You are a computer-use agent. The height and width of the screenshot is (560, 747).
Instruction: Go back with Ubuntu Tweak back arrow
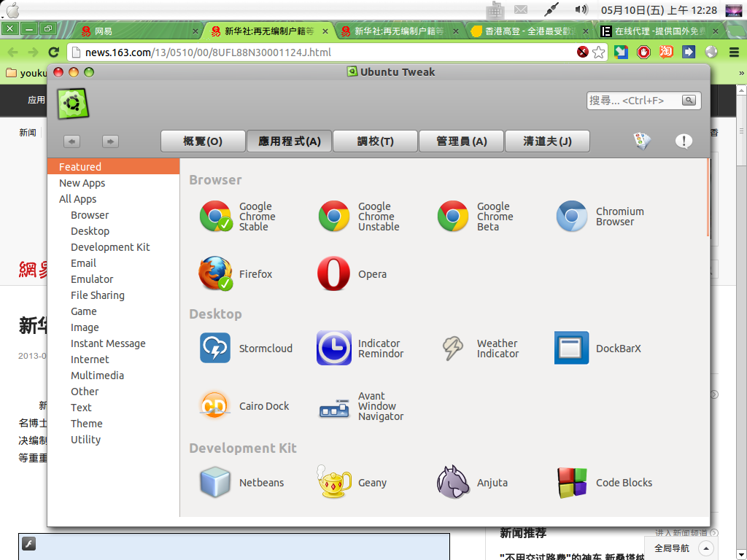tap(72, 141)
